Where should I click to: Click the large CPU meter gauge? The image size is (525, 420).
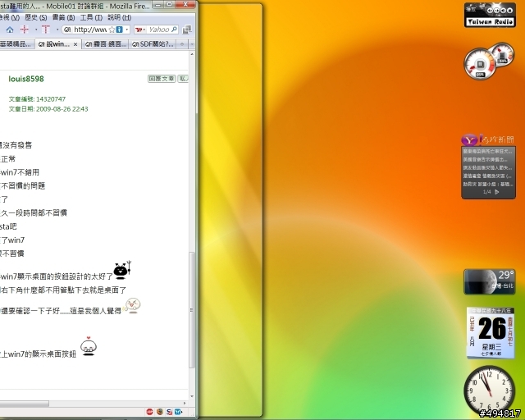480,64
